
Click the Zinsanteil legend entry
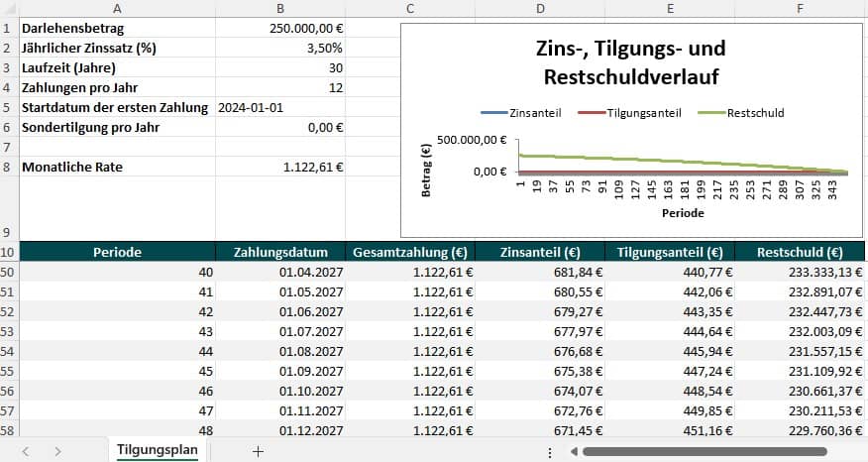coord(521,113)
